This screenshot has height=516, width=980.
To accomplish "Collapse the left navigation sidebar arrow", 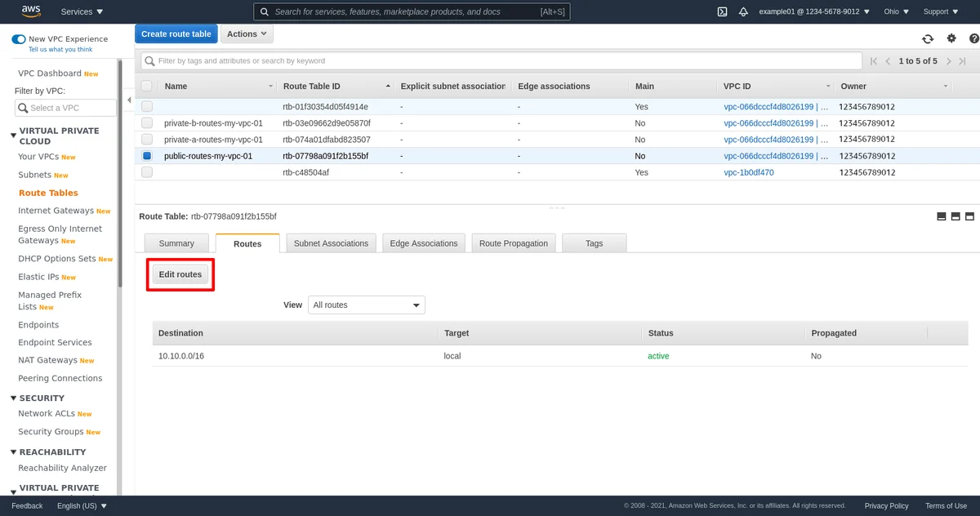I will coord(128,100).
